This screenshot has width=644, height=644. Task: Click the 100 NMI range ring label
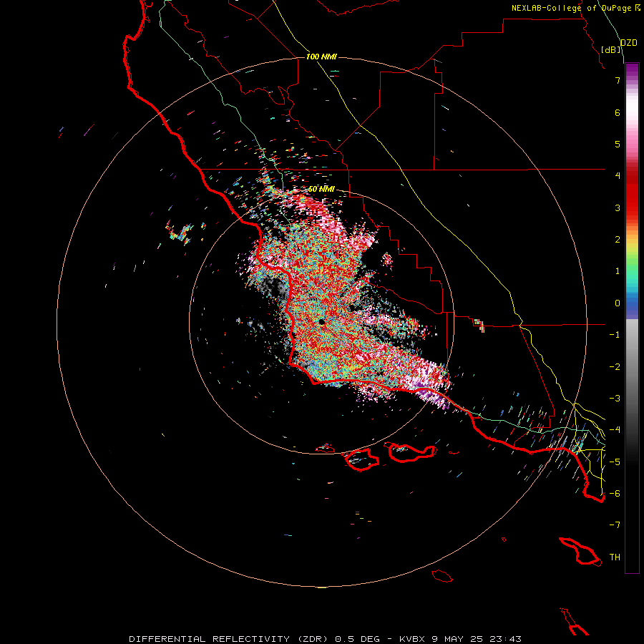coord(321,57)
